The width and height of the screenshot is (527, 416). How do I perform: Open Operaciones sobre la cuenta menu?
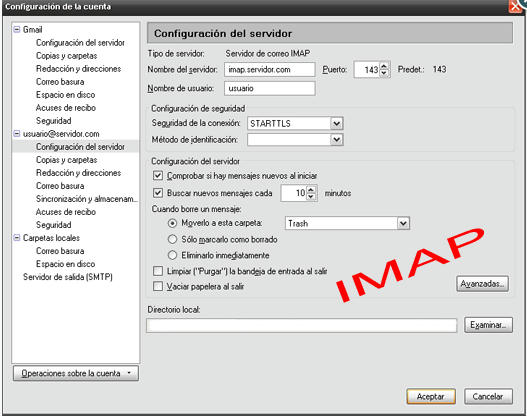tap(76, 373)
